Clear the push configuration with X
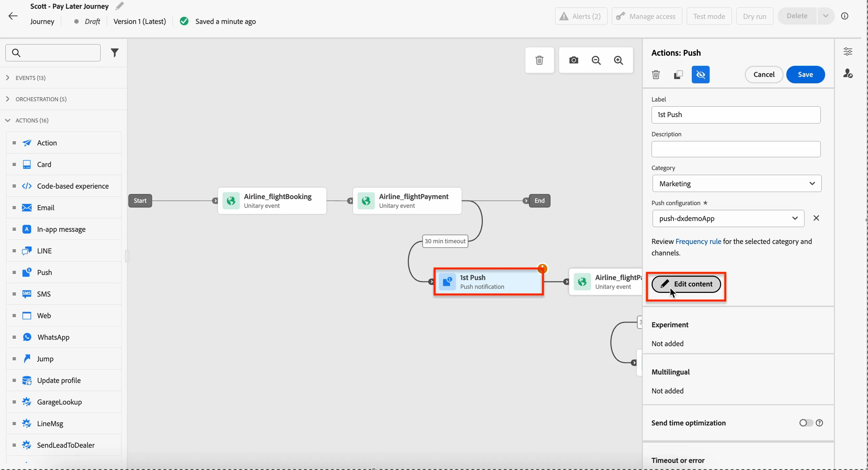The image size is (868, 470). click(816, 218)
